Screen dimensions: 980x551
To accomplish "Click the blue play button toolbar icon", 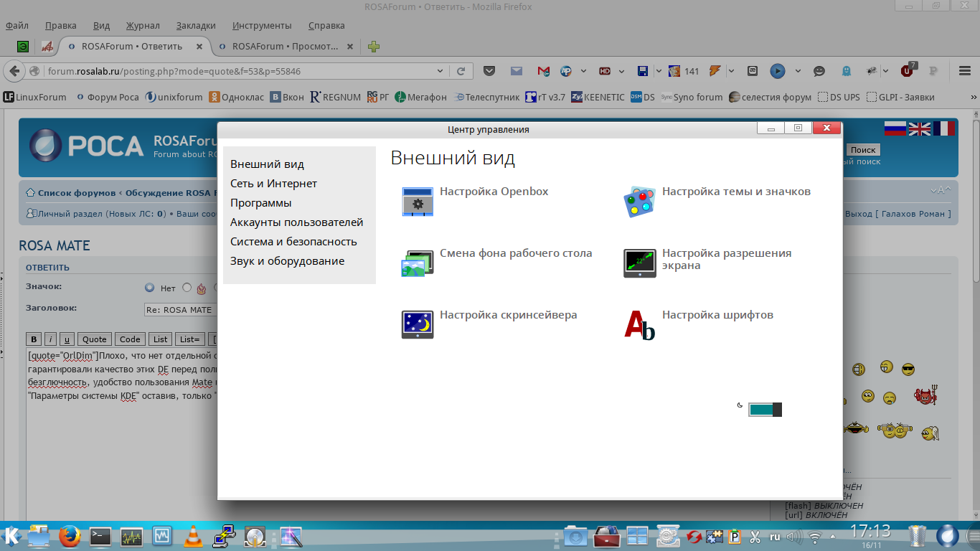I will point(777,71).
